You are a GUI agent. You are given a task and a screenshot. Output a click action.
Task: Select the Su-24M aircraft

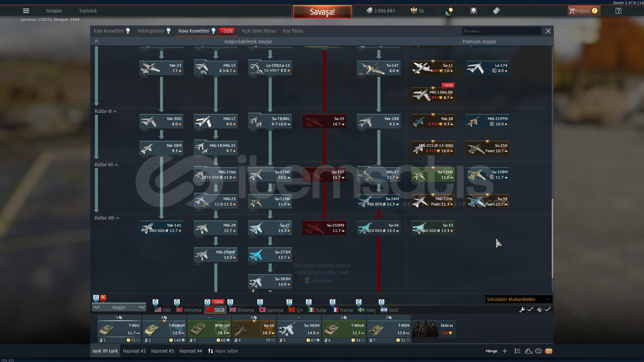tap(379, 201)
